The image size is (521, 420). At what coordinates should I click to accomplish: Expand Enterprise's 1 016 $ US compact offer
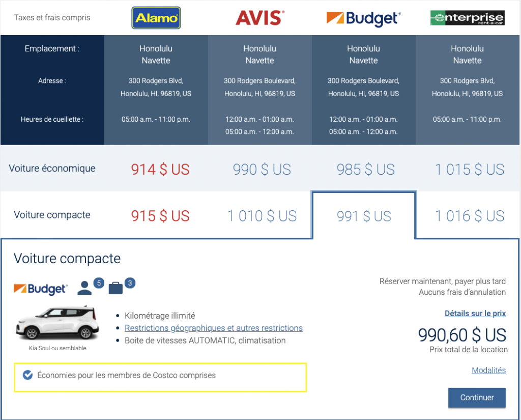pyautogui.click(x=468, y=215)
